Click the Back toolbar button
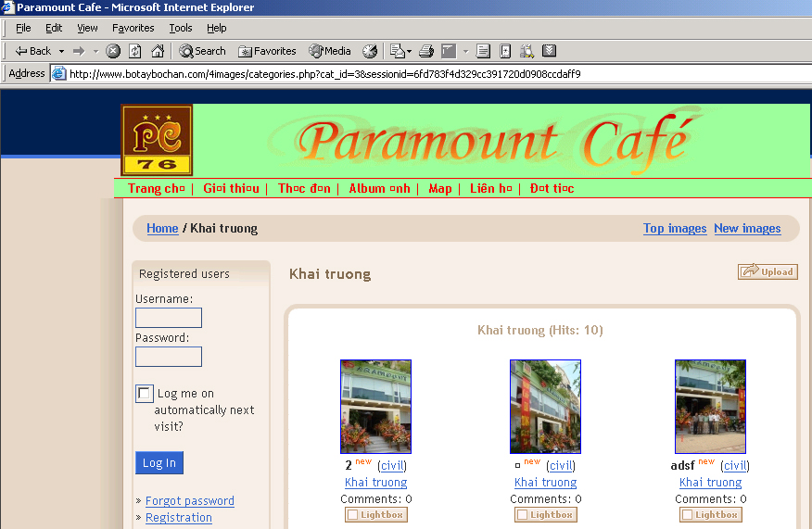 pyautogui.click(x=32, y=51)
